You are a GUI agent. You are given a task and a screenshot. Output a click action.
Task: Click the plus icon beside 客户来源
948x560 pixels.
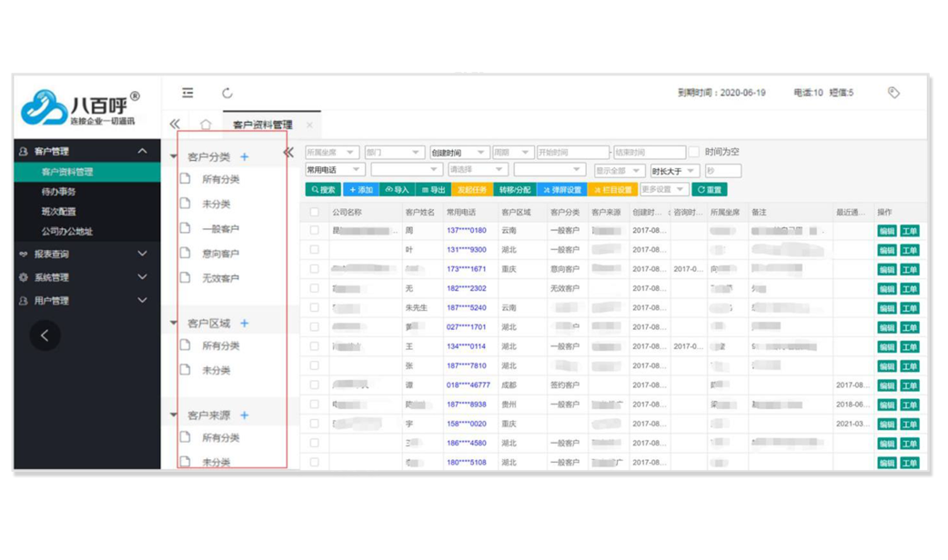245,415
